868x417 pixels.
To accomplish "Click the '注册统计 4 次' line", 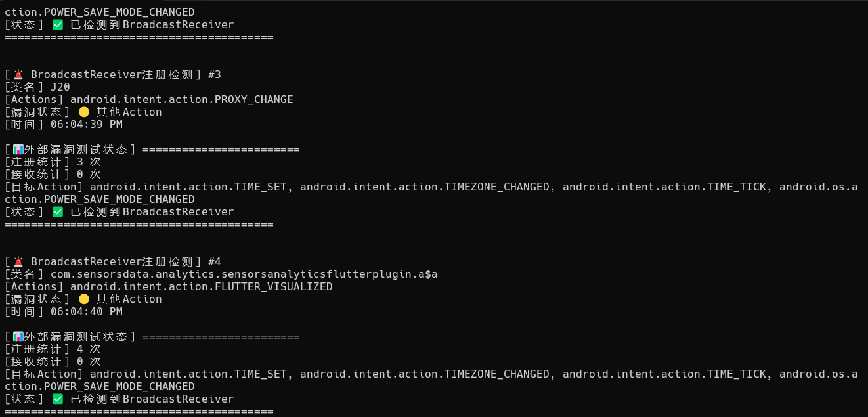I will [53, 349].
